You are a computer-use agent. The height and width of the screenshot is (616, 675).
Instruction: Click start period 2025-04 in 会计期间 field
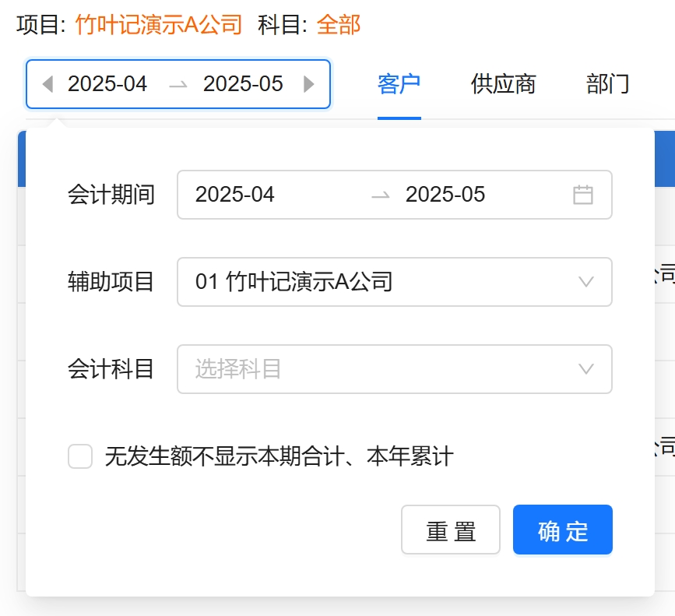(235, 195)
